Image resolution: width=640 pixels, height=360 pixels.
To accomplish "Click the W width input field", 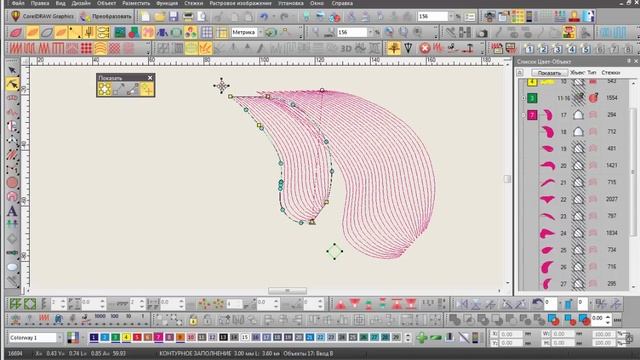I will (563, 334).
